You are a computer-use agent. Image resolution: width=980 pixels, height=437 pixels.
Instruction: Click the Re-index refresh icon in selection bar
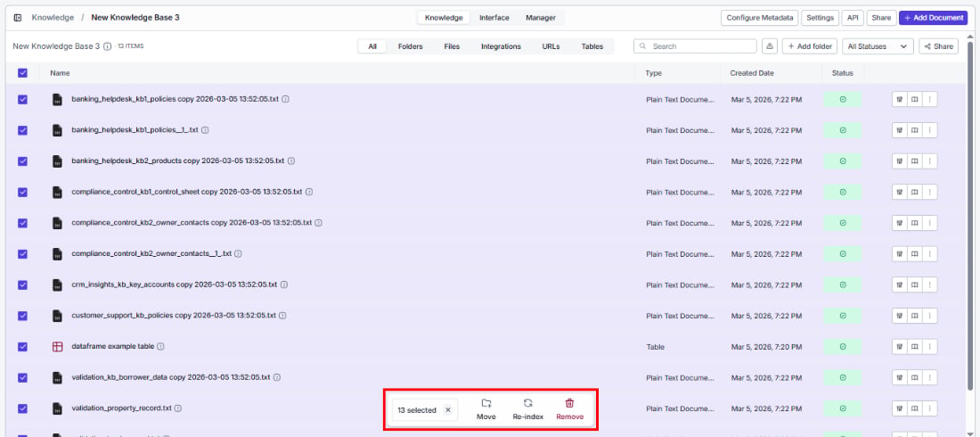(528, 403)
